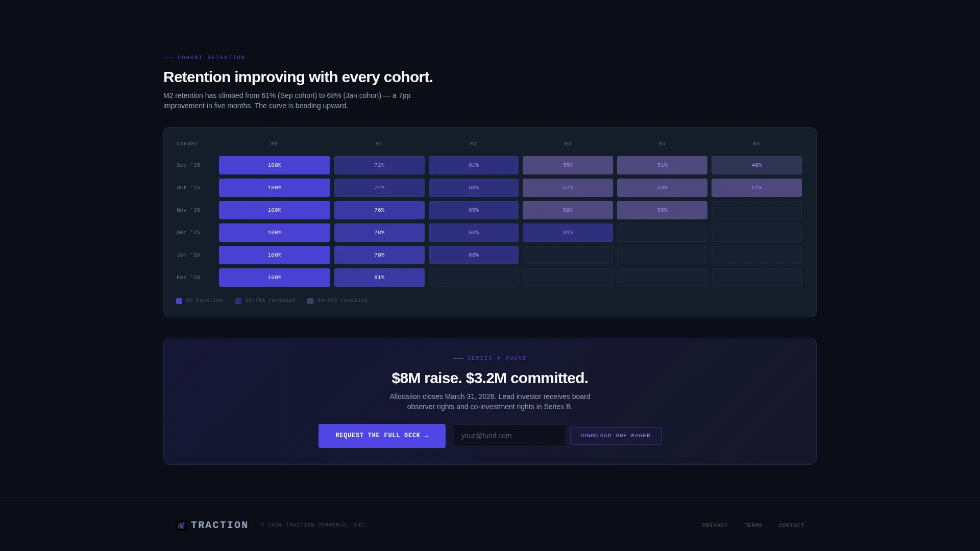Click the Oct '25 row label
The height and width of the screenshot is (551, 980).
point(188,188)
